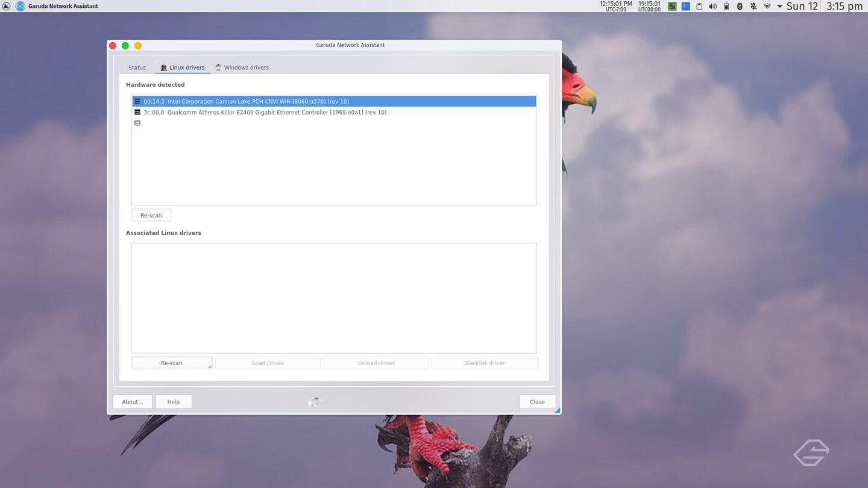
Task: Click the Unload driver button
Action: [376, 363]
